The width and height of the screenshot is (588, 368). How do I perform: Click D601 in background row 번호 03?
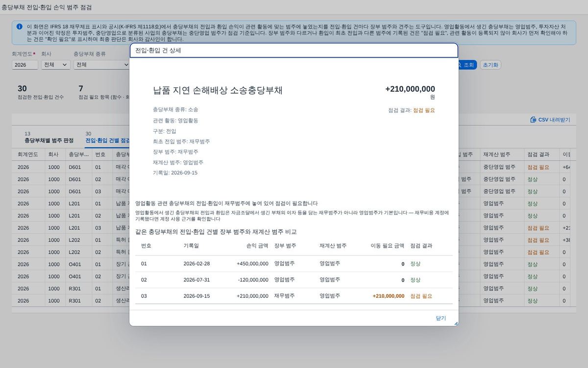pyautogui.click(x=75, y=191)
